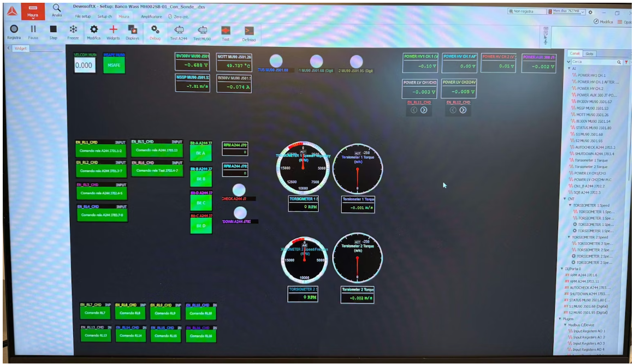Collapse the AI channel group
Viewport: 634px width, 364px height.
click(570, 68)
